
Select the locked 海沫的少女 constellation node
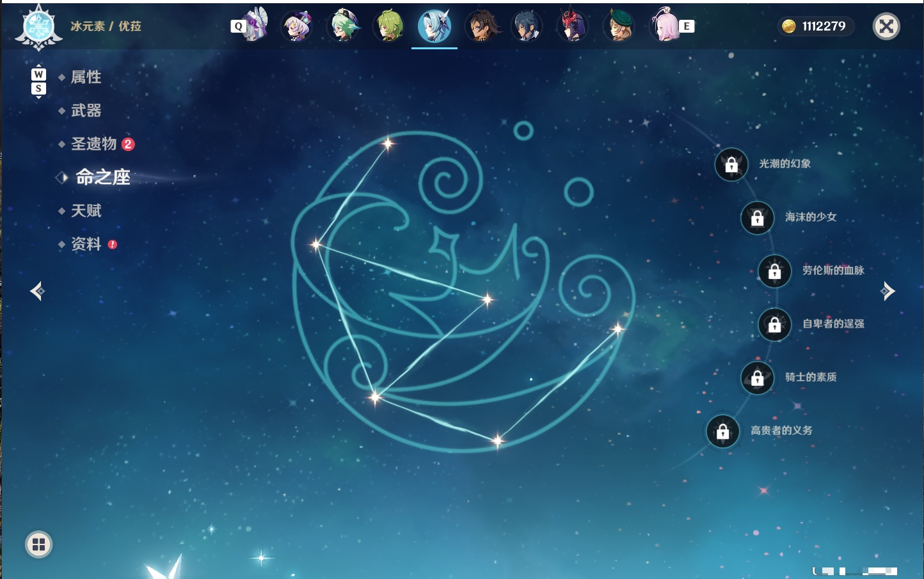(x=758, y=218)
